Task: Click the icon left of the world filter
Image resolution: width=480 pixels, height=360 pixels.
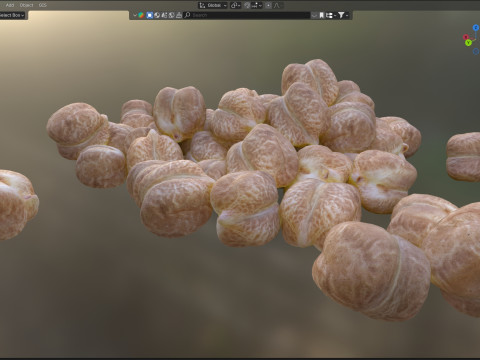Action: click(164, 15)
